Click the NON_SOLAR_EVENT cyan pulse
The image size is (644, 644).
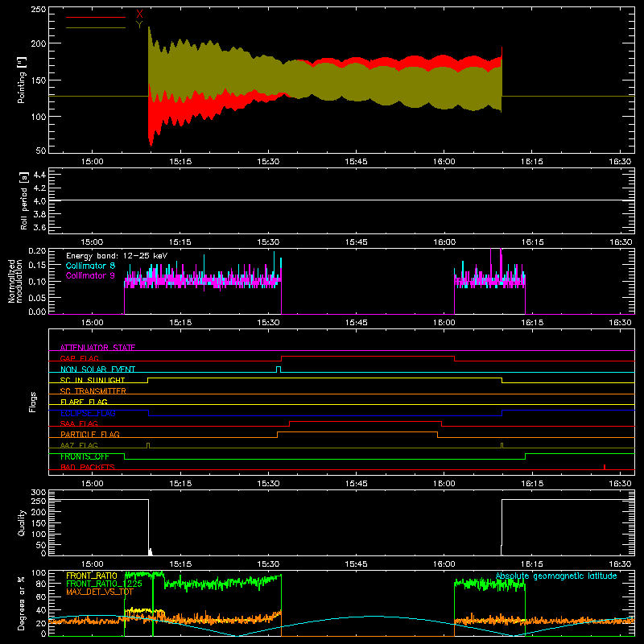279,369
